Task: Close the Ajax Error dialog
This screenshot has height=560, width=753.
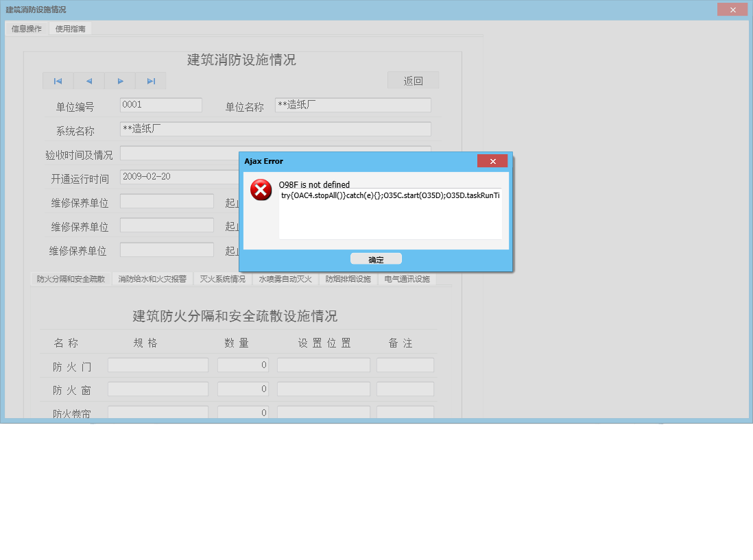Action: tap(492, 161)
